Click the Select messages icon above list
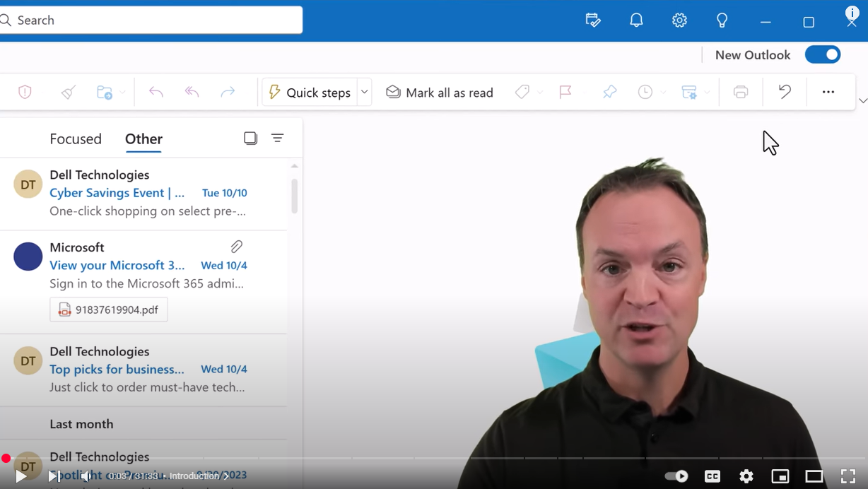 (x=250, y=138)
